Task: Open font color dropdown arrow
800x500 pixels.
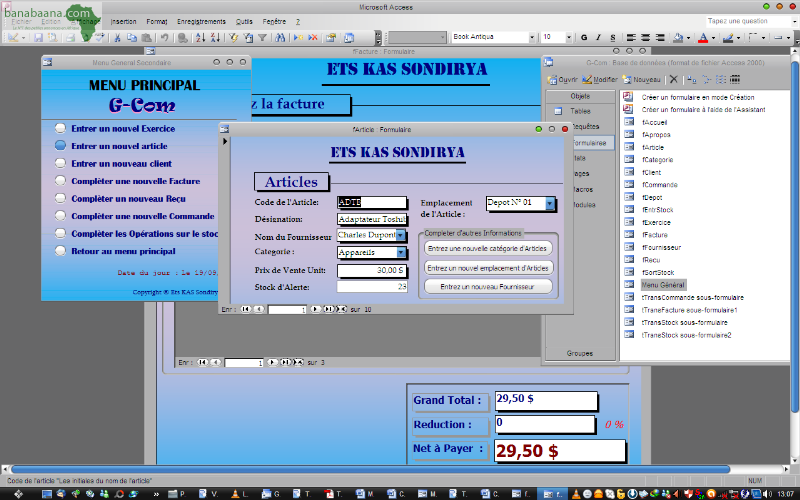Action: [x=713, y=37]
